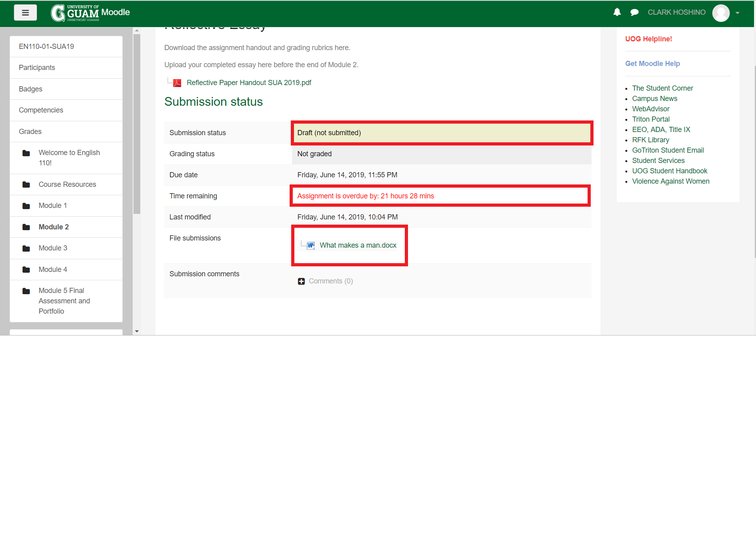
Task: Click the overdue by 21 hours 28 mins text
Action: (365, 196)
